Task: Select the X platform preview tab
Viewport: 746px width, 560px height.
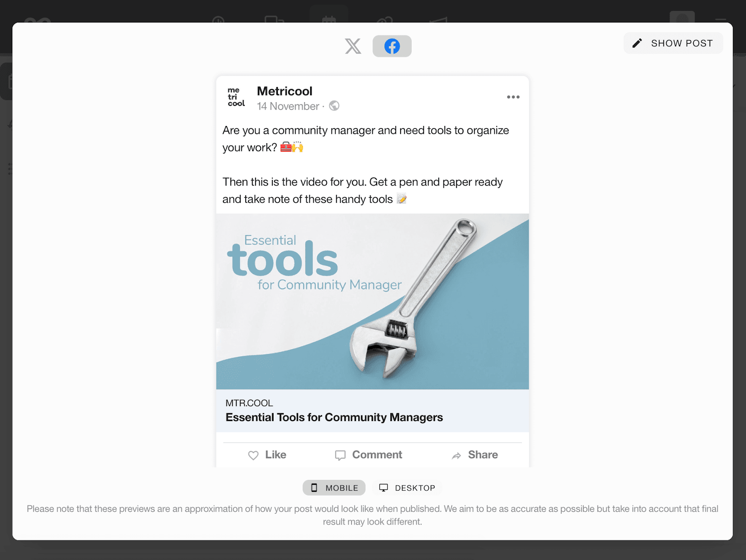Action: (353, 46)
